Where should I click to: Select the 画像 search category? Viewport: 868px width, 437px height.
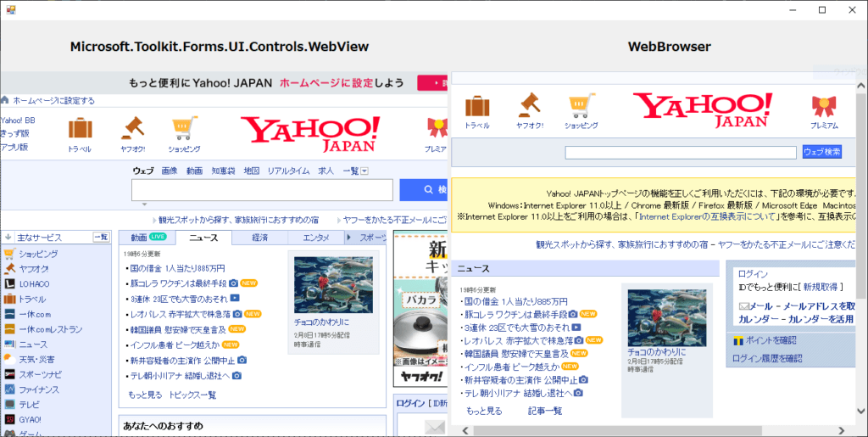170,171
